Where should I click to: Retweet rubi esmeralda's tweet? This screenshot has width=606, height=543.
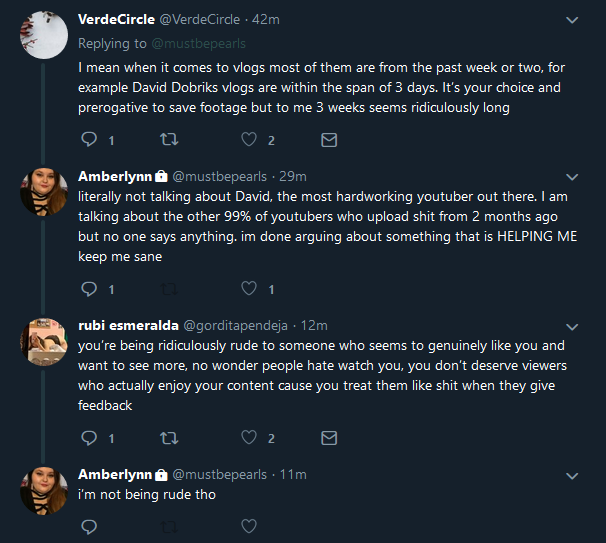169,438
